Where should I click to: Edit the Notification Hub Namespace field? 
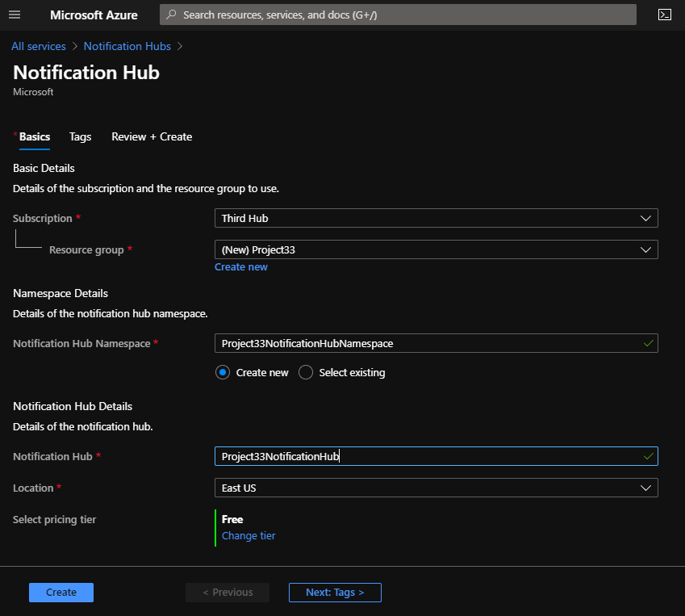pyautogui.click(x=436, y=343)
